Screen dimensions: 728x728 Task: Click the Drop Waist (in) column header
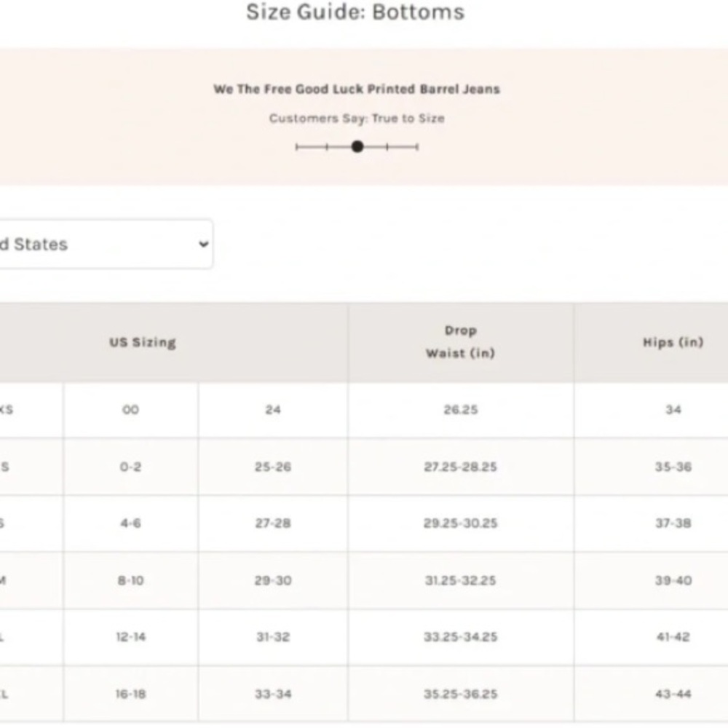pos(461,342)
